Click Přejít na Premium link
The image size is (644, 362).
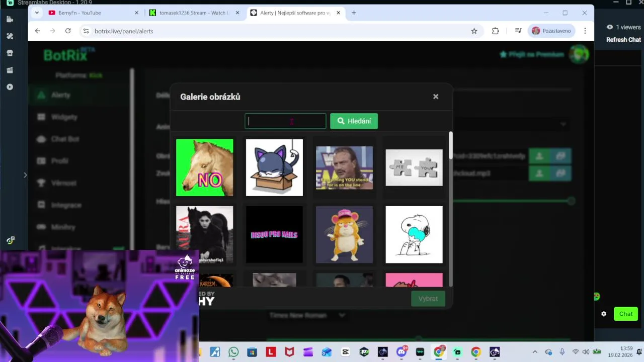tap(532, 54)
